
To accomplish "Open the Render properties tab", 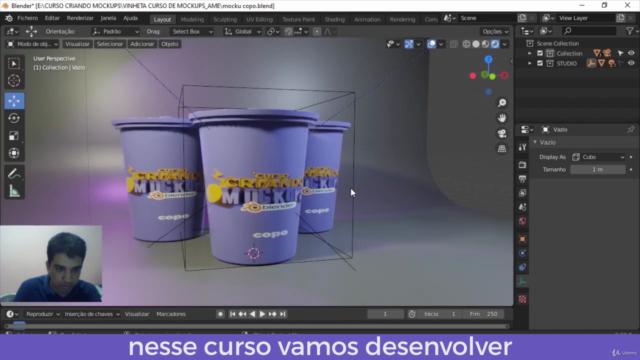I will coord(522,164).
